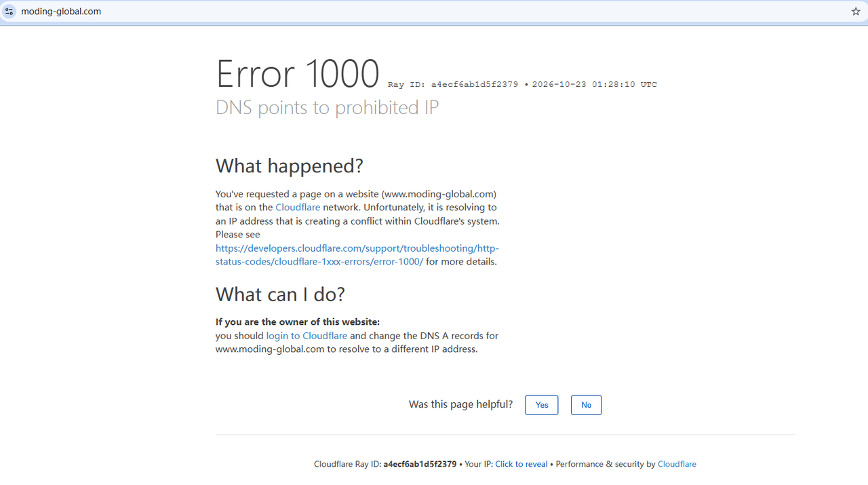Click the bold website owner line
Viewport: 868px width, 485px height.
coord(298,322)
